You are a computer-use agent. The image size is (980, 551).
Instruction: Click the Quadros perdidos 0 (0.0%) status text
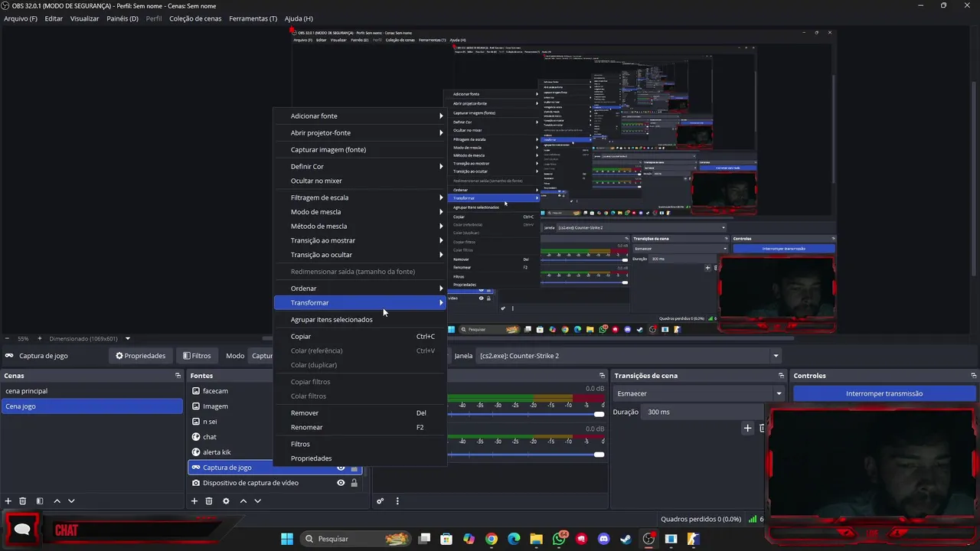[x=701, y=519]
